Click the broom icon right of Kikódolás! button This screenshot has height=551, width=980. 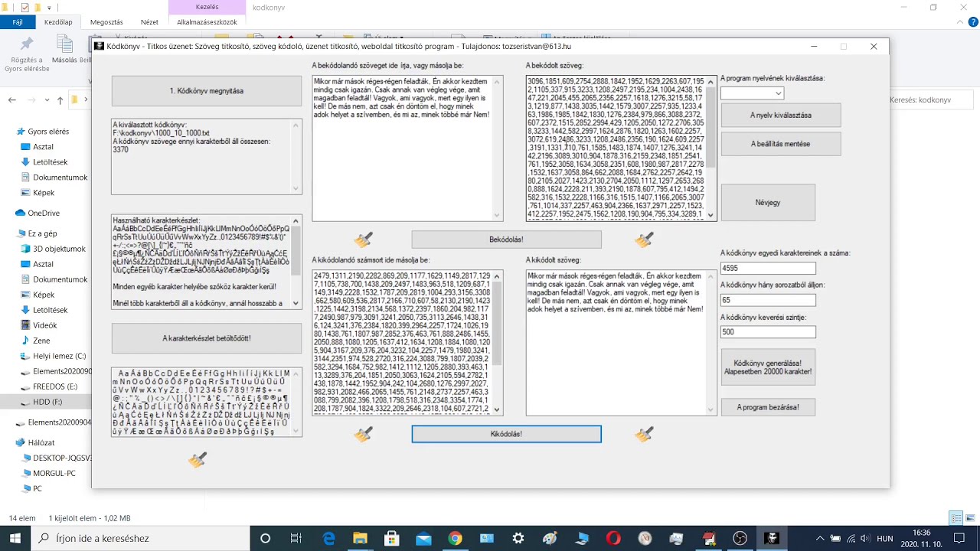click(644, 435)
